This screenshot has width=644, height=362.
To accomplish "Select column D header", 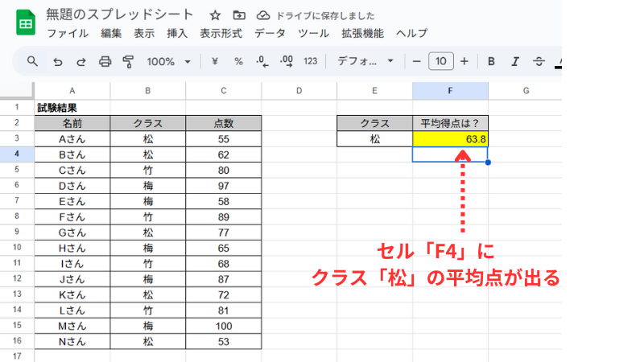I will [x=299, y=91].
